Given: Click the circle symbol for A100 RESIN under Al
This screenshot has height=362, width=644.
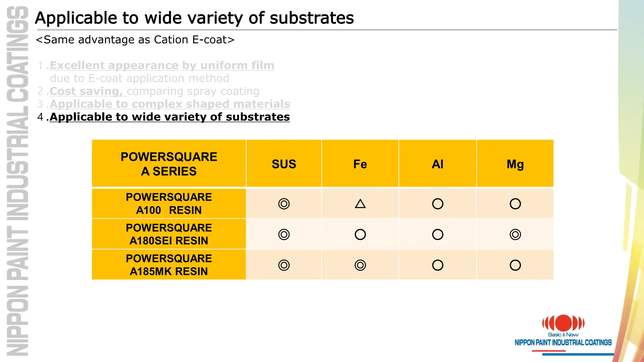Looking at the screenshot, I should pos(438,204).
